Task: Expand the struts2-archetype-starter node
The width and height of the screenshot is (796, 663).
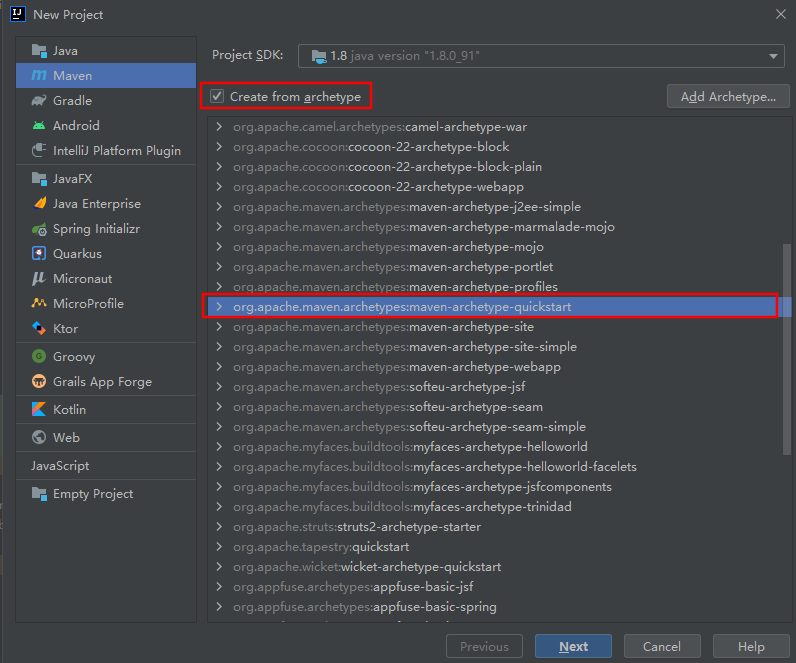Action: tap(219, 527)
